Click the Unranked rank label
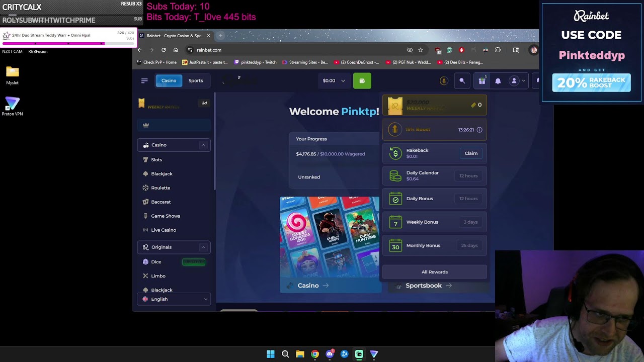Image resolution: width=644 pixels, height=362 pixels. [x=309, y=177]
